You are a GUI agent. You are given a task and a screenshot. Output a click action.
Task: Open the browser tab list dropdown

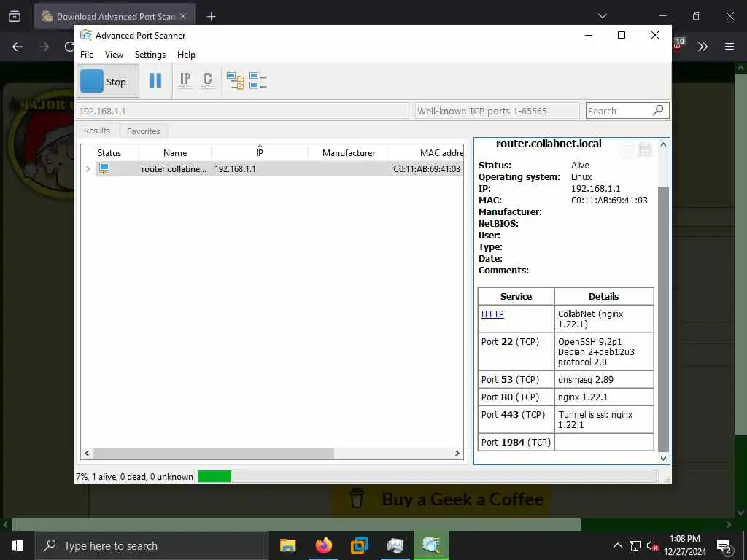coord(602,16)
